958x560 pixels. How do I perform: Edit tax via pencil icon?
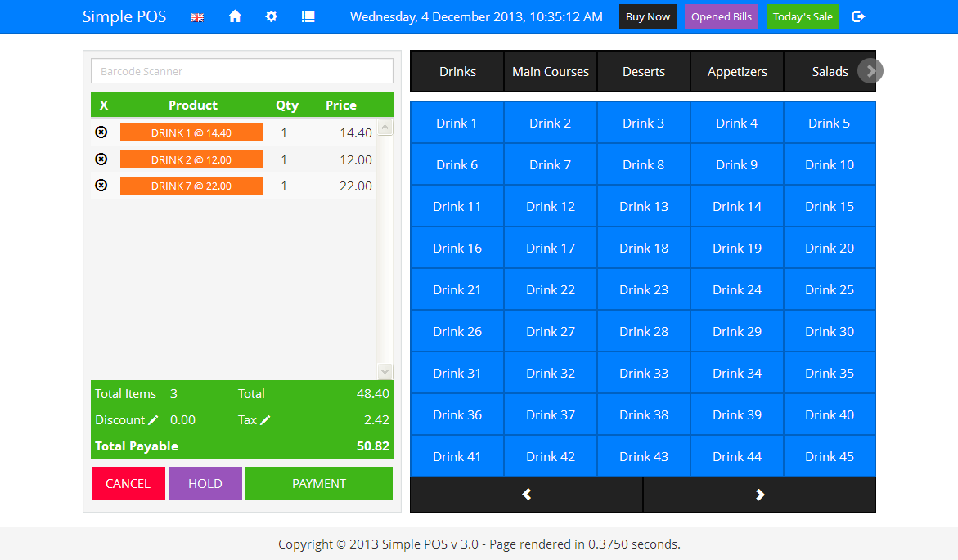tap(265, 419)
